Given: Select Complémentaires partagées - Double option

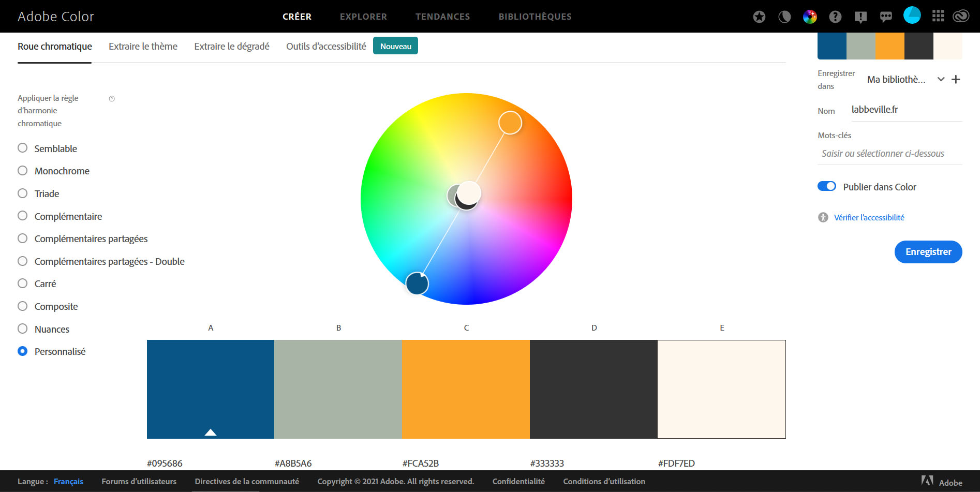Looking at the screenshot, I should [x=101, y=261].
